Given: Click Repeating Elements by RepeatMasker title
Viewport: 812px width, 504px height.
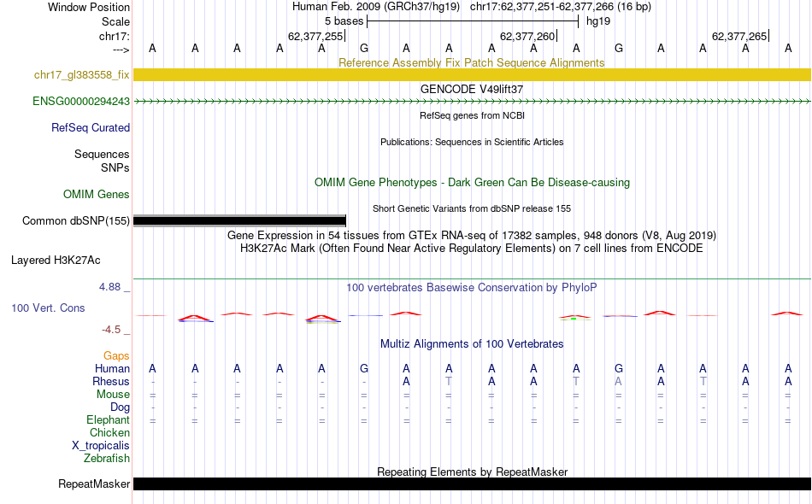Looking at the screenshot, I should tap(473, 472).
